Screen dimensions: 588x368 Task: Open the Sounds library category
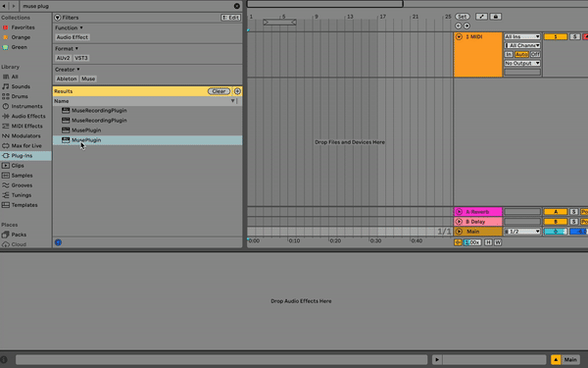click(x=21, y=86)
